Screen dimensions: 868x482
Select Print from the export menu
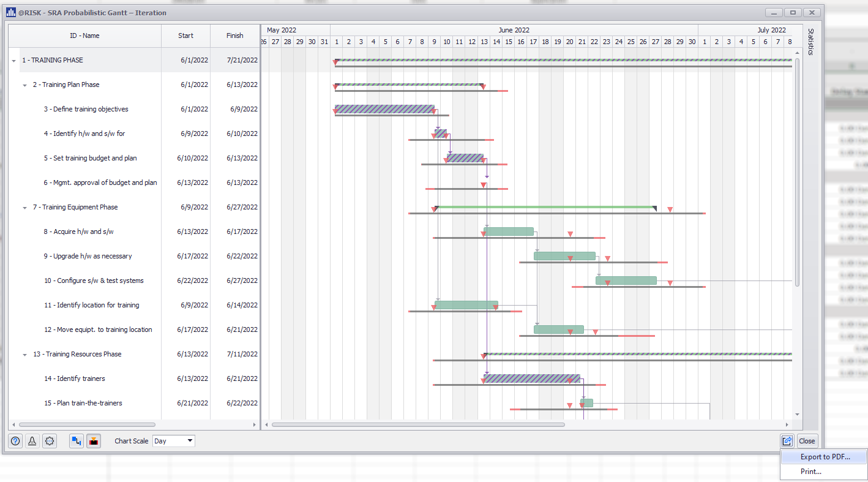click(x=811, y=472)
